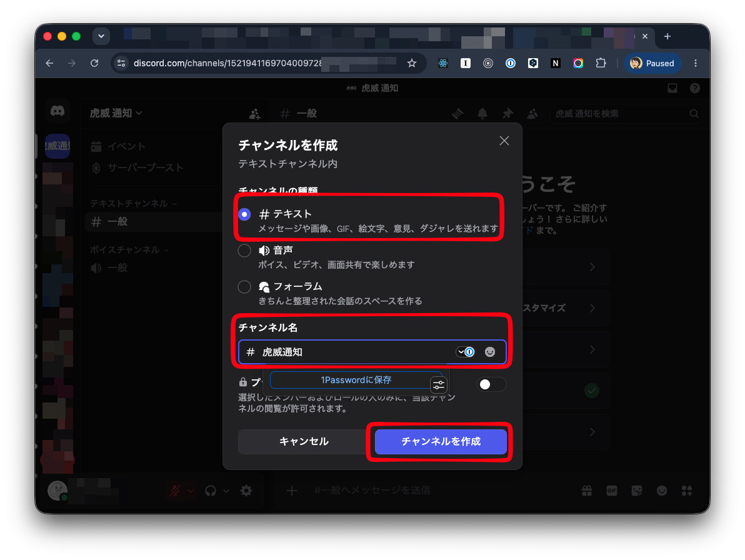
Task: Open the headphone options dropdown arrow
Action: tap(226, 491)
